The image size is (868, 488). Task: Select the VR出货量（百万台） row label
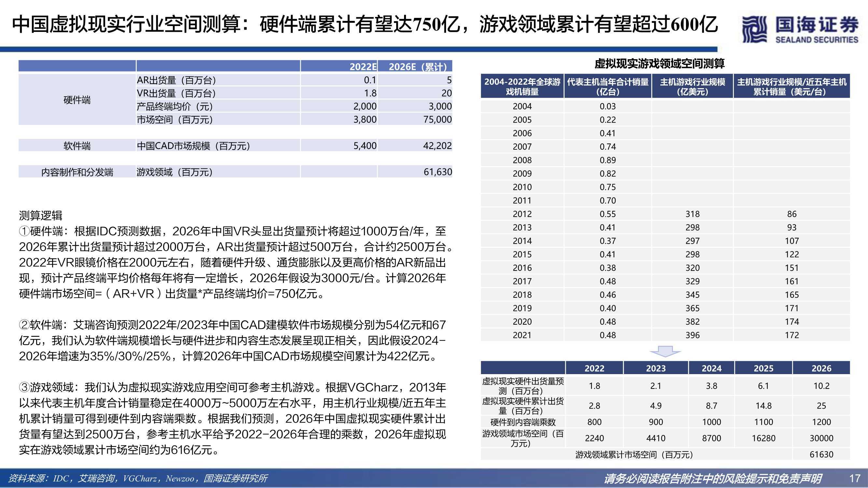(x=176, y=93)
